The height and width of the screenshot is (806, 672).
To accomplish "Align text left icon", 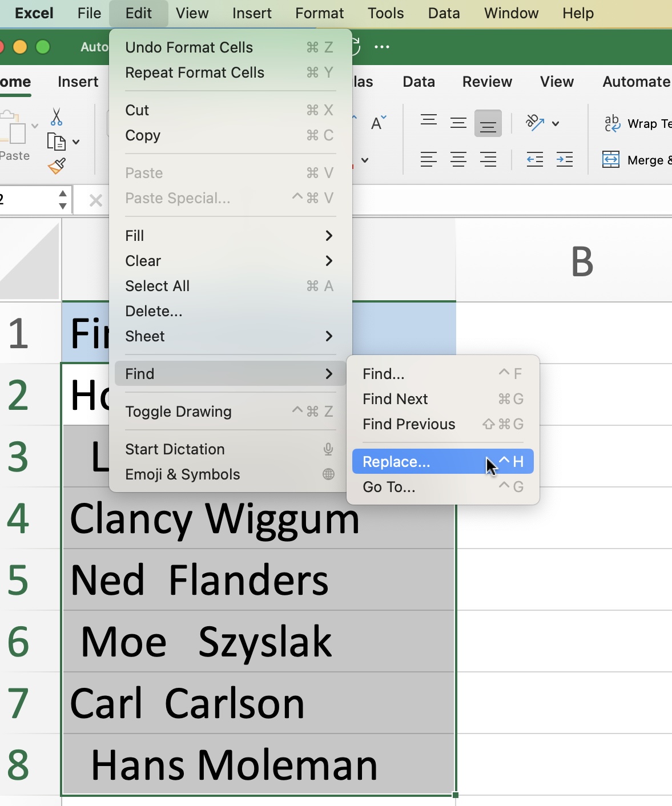I will [429, 159].
